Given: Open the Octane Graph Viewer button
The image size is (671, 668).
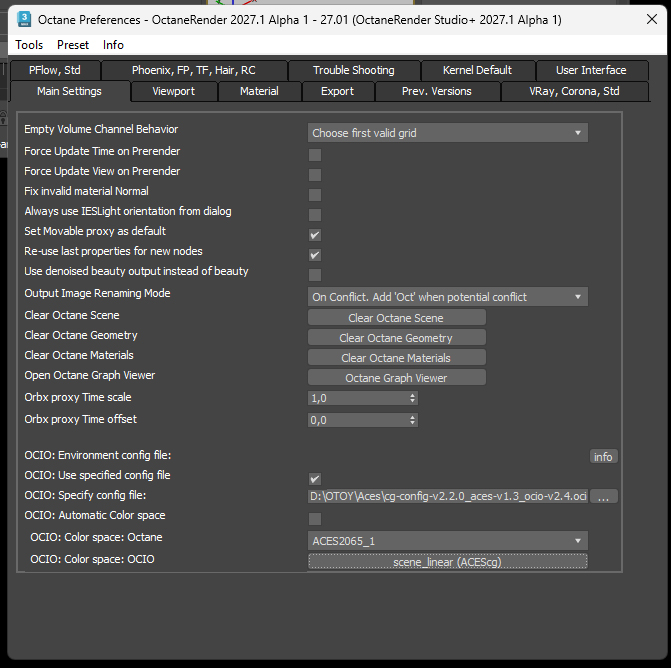Looking at the screenshot, I should click(x=397, y=378).
